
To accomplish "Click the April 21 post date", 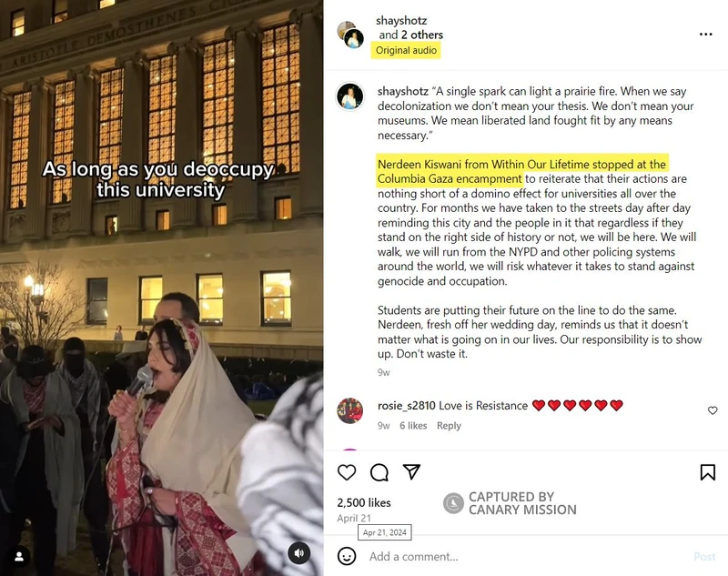I will (354, 519).
